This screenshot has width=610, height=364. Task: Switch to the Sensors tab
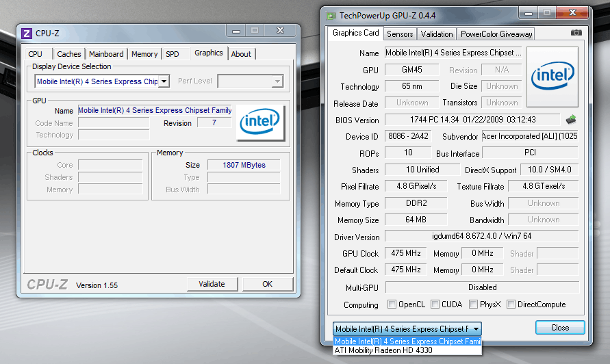click(x=400, y=34)
